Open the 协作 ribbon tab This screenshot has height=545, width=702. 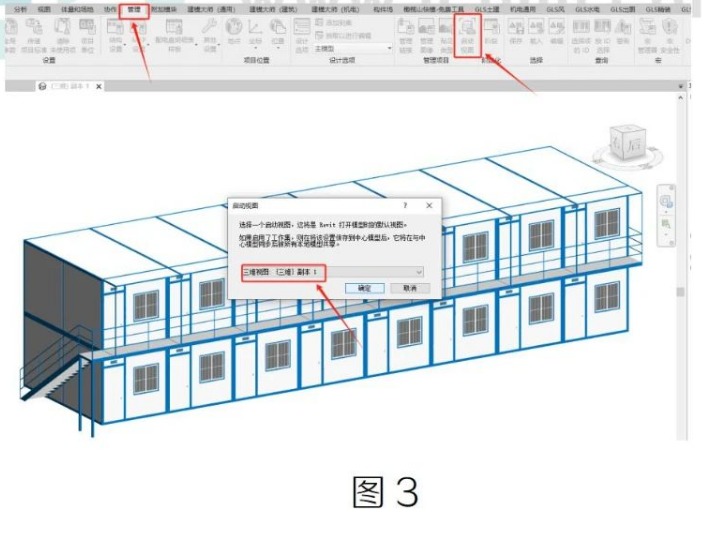coord(110,9)
